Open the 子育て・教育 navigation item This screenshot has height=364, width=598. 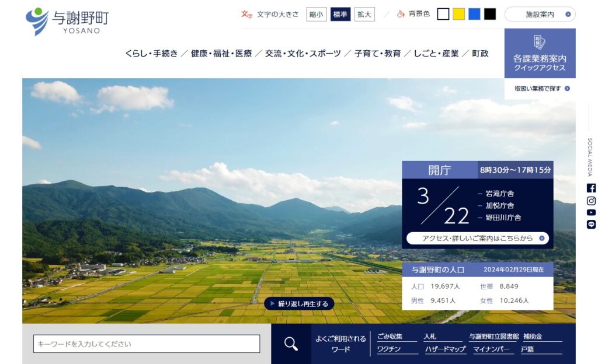click(377, 54)
